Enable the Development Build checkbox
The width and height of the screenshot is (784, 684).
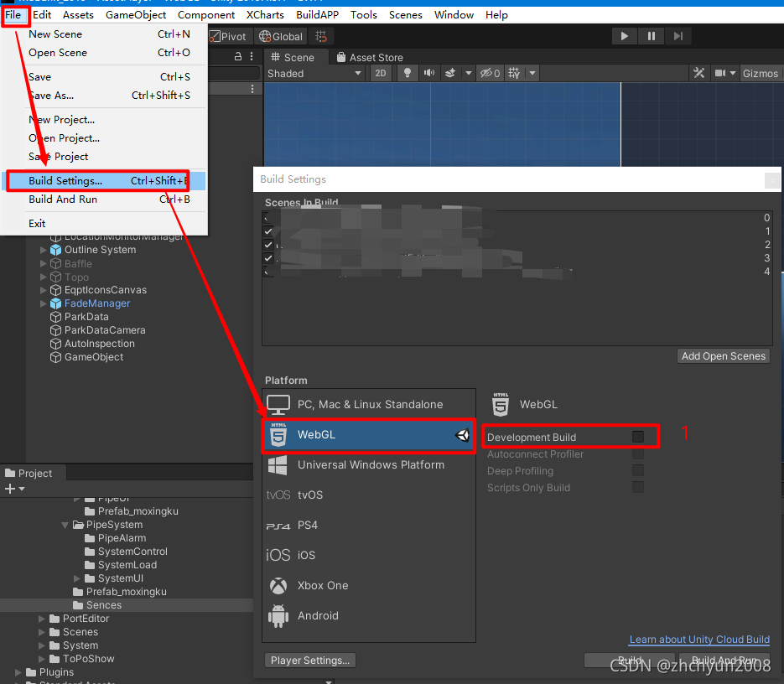[x=638, y=437]
